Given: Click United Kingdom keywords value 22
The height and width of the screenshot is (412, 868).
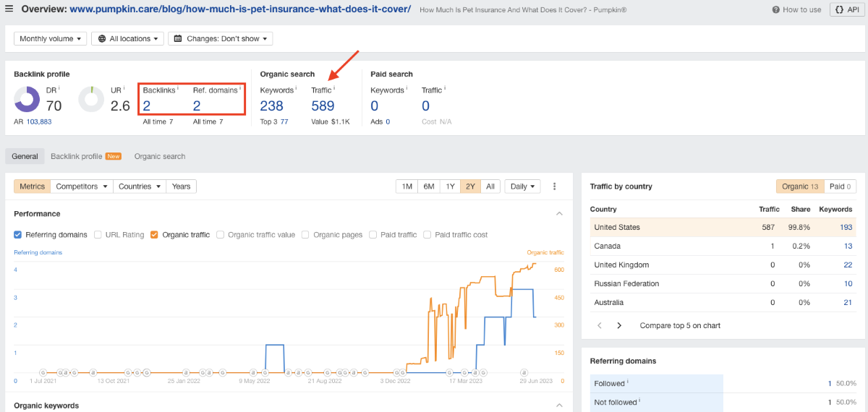Looking at the screenshot, I should tap(848, 265).
